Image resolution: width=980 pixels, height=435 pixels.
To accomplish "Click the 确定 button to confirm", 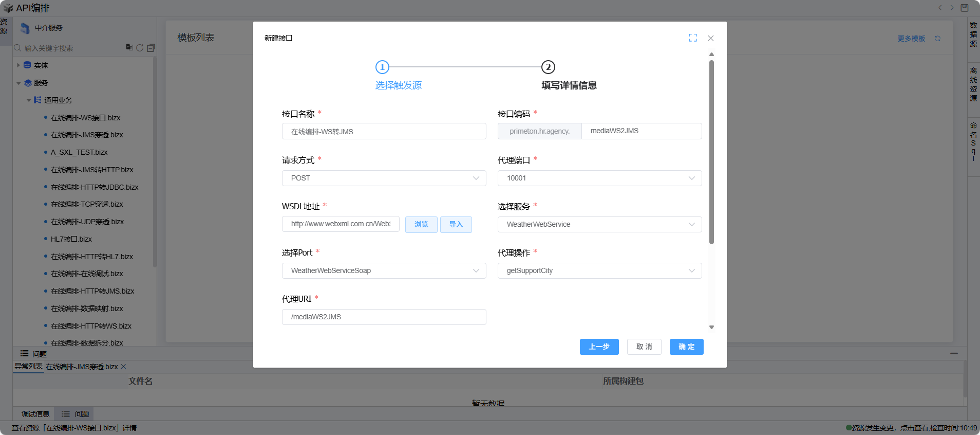I will pos(686,347).
